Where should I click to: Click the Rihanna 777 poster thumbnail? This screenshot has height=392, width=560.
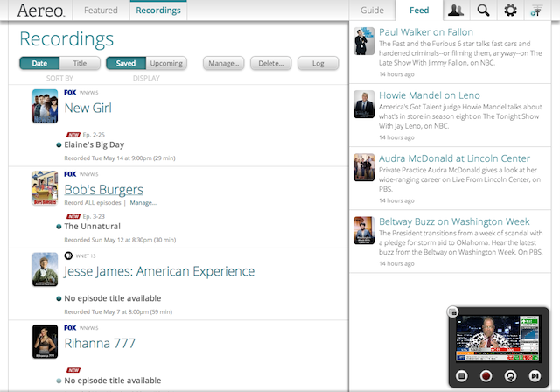45,341
